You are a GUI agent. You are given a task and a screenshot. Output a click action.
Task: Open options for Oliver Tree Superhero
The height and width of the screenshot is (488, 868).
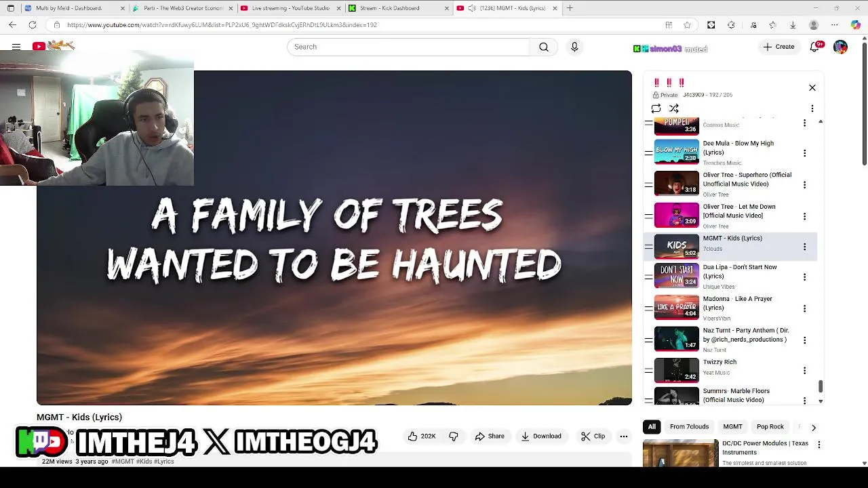coord(804,184)
